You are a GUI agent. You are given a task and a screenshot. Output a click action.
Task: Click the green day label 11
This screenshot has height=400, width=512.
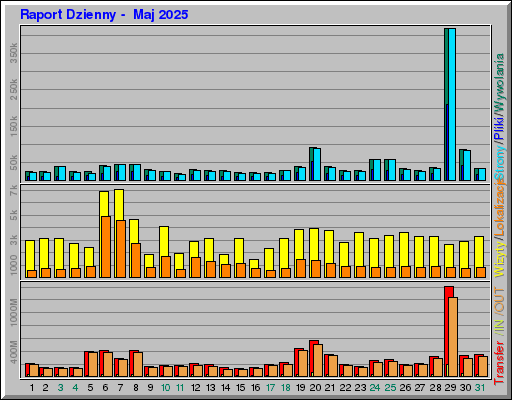[180, 388]
